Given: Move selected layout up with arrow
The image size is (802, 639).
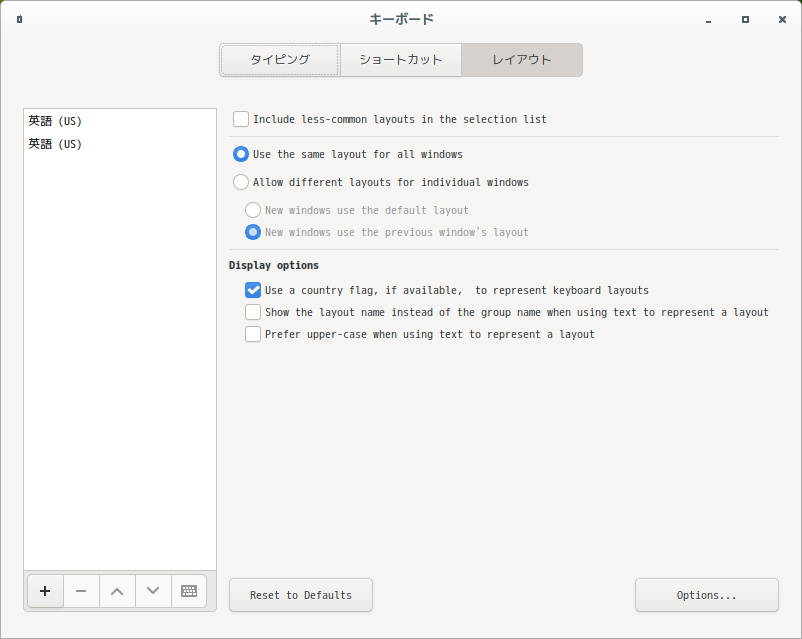Looking at the screenshot, I should 117,591.
